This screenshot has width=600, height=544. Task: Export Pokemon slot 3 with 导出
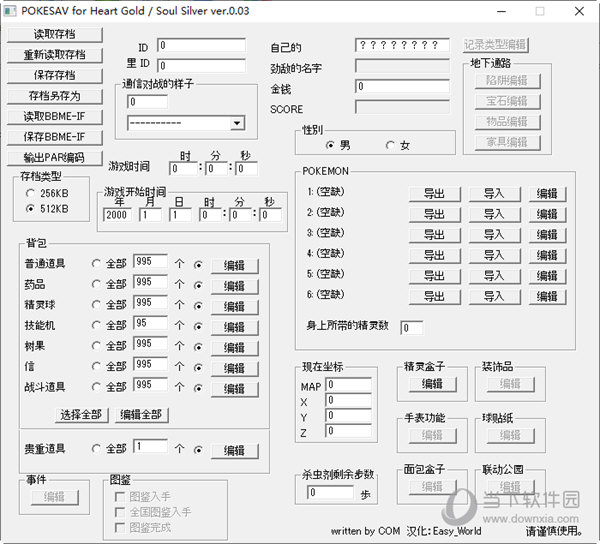tap(435, 235)
